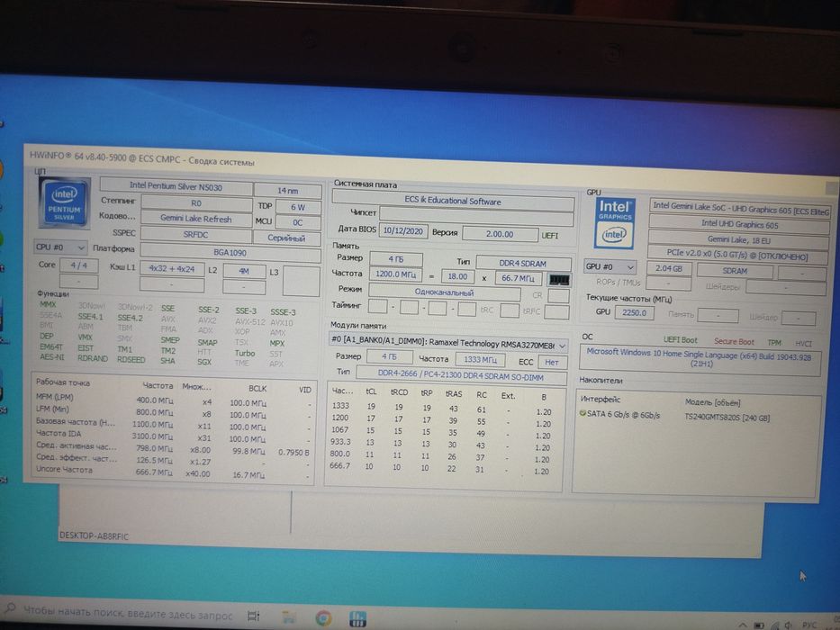Click the L2 cache 4M field
The image size is (840, 630).
point(244,271)
